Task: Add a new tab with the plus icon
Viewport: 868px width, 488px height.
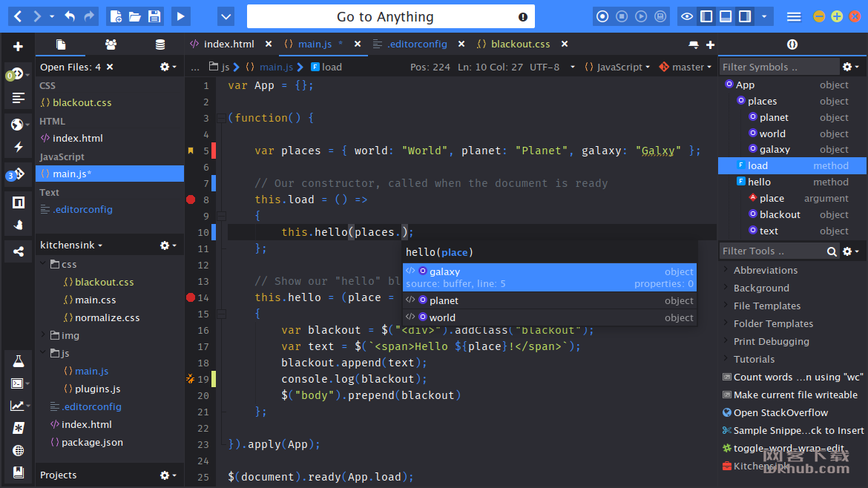Action: pyautogui.click(x=710, y=44)
